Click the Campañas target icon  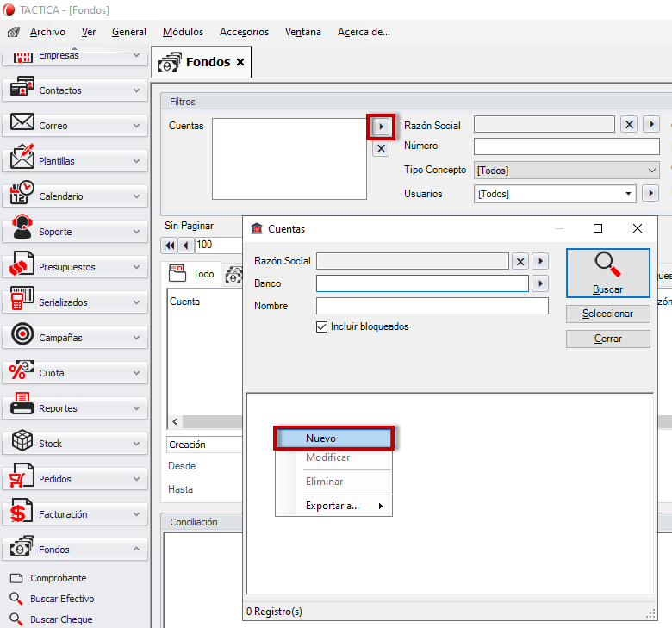(22, 334)
